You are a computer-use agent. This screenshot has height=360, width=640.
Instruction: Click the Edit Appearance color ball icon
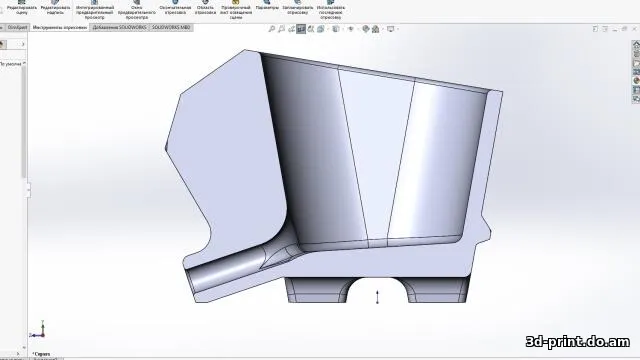click(x=366, y=29)
